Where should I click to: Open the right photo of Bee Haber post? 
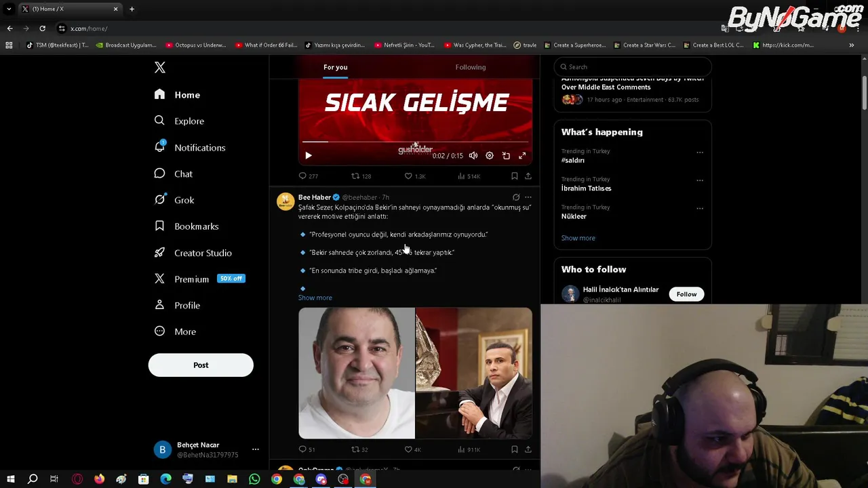point(474,373)
